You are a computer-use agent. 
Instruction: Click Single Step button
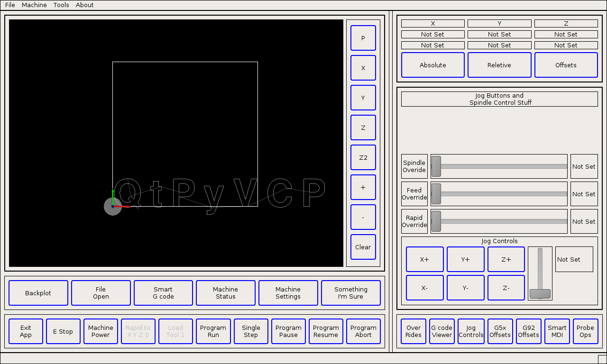click(x=251, y=331)
